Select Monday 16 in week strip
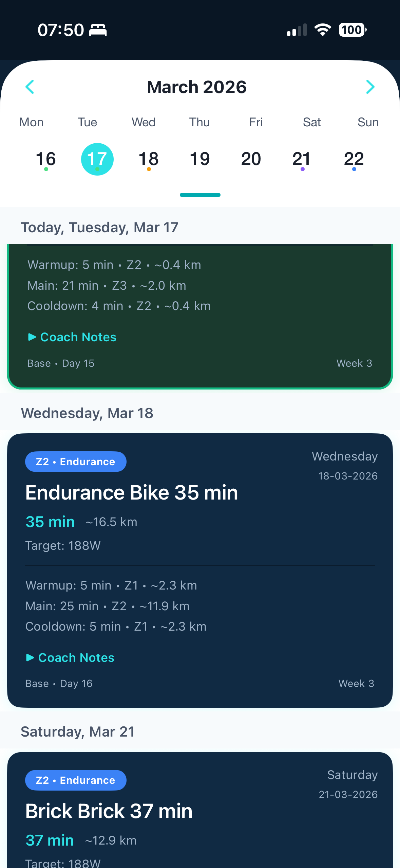The image size is (400, 868). point(46,159)
